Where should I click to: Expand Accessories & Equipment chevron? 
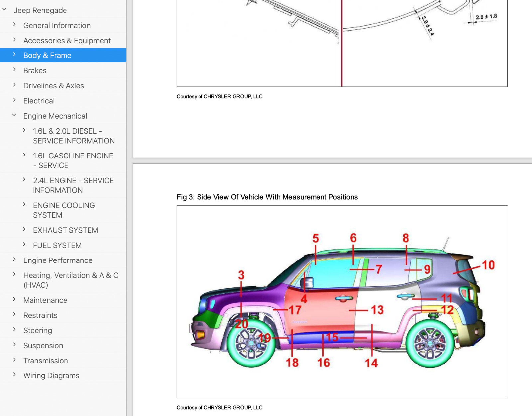14,40
